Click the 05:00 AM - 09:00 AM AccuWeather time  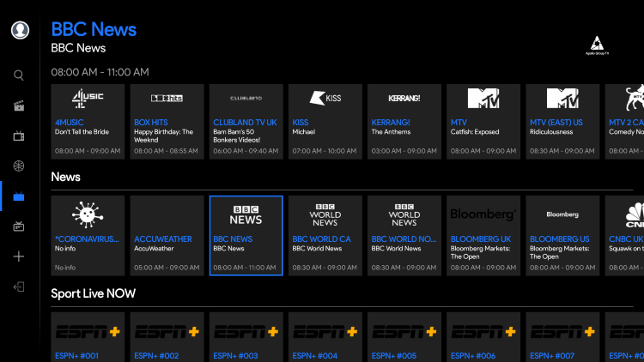(x=167, y=268)
